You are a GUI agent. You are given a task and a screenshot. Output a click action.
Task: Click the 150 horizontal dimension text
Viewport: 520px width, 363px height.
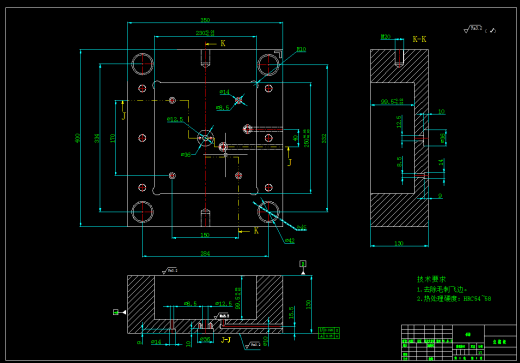pos(205,235)
